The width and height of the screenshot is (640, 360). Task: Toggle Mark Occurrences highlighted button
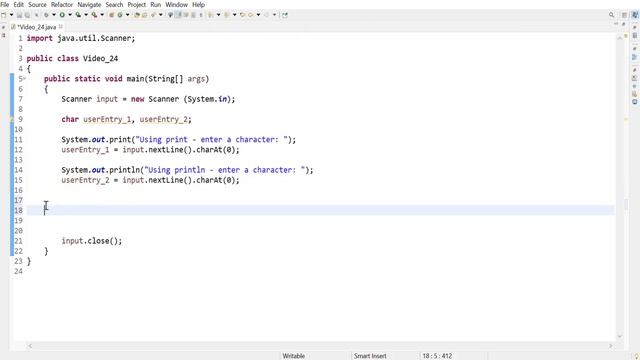(x=178, y=15)
